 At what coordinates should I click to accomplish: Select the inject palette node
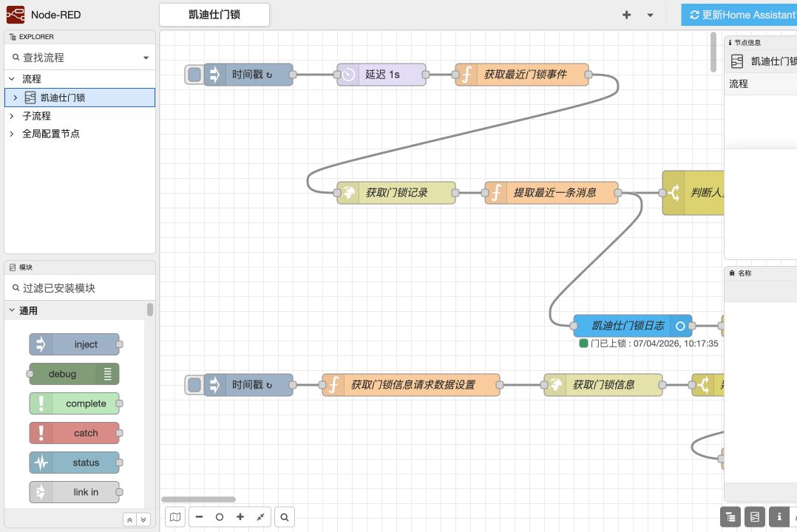74,344
